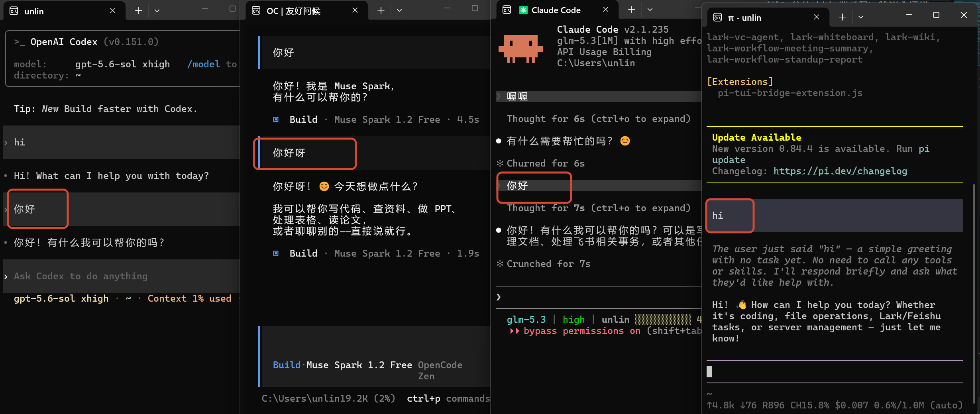Screen dimensions: 980x414
Task: Click the "$0.007" cost in the pi footer
Action: (851, 405)
